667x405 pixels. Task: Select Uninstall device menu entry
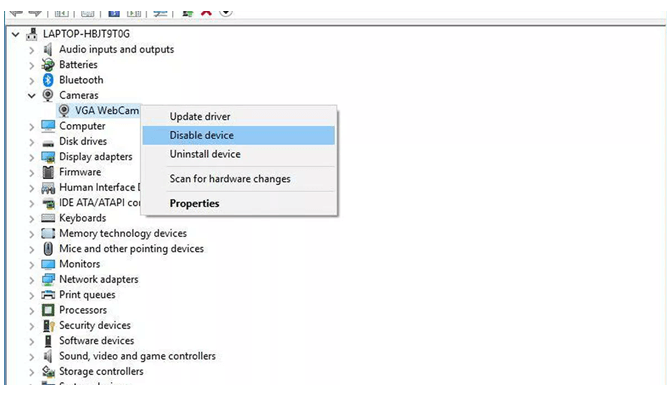tap(239, 154)
